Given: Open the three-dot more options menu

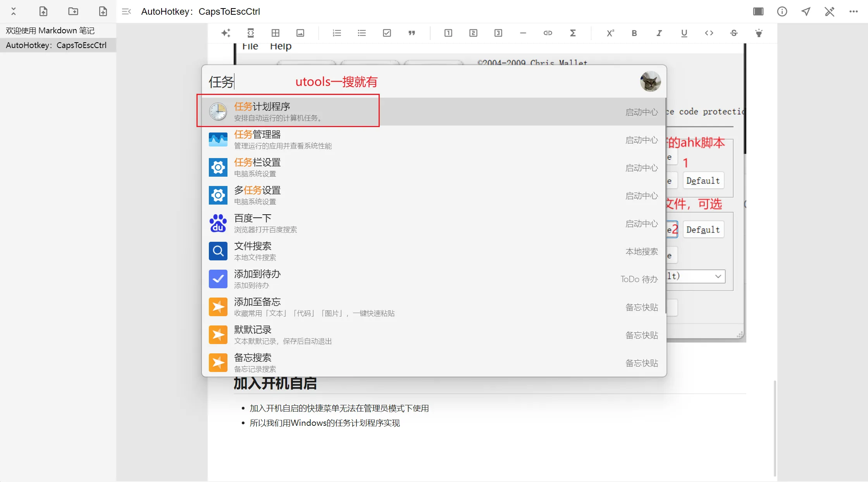Looking at the screenshot, I should [x=853, y=11].
